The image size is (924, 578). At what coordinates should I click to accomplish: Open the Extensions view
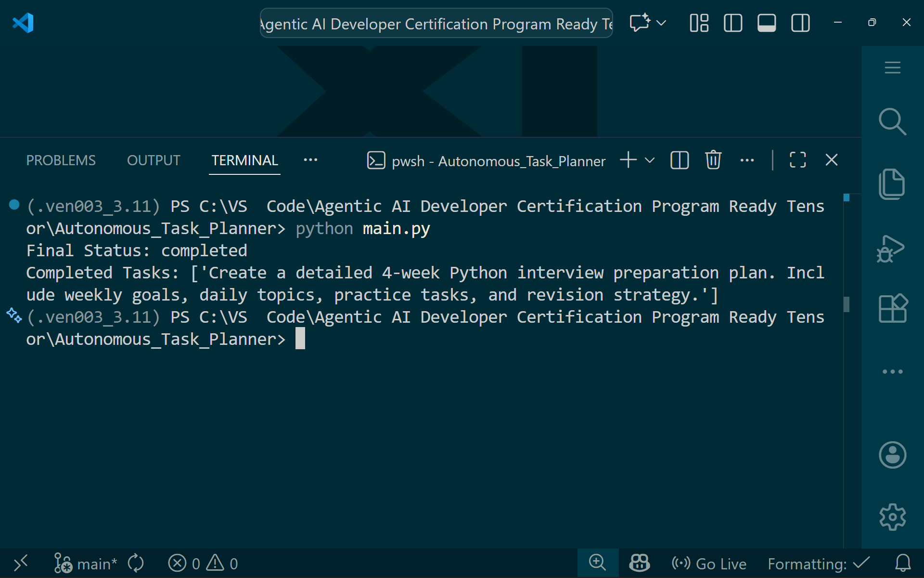[893, 308]
